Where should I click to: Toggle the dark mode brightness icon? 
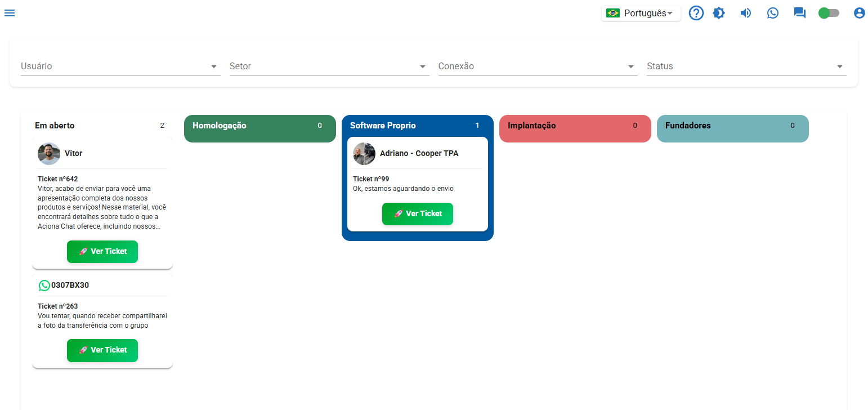tap(719, 13)
